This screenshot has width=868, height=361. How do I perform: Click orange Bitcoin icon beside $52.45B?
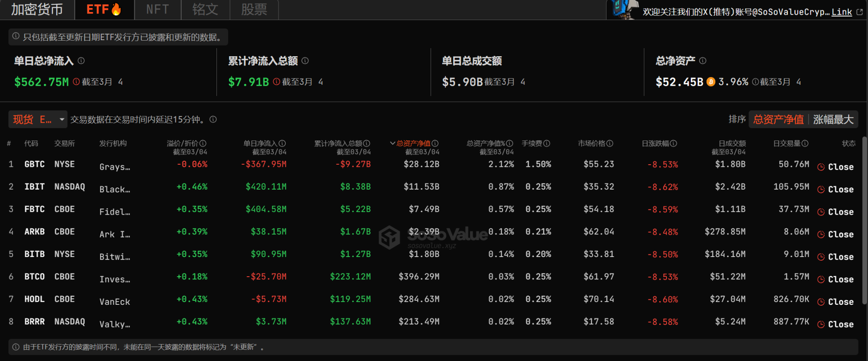(x=711, y=82)
